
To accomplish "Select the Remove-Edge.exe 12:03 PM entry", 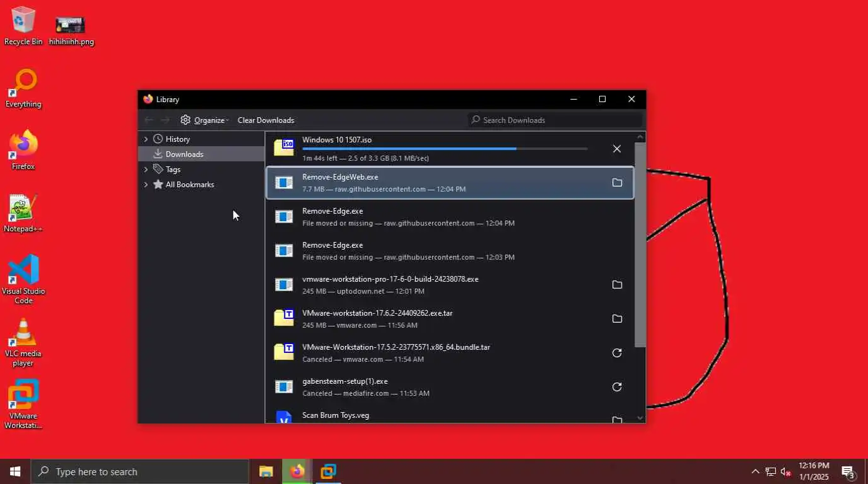I will 450,251.
